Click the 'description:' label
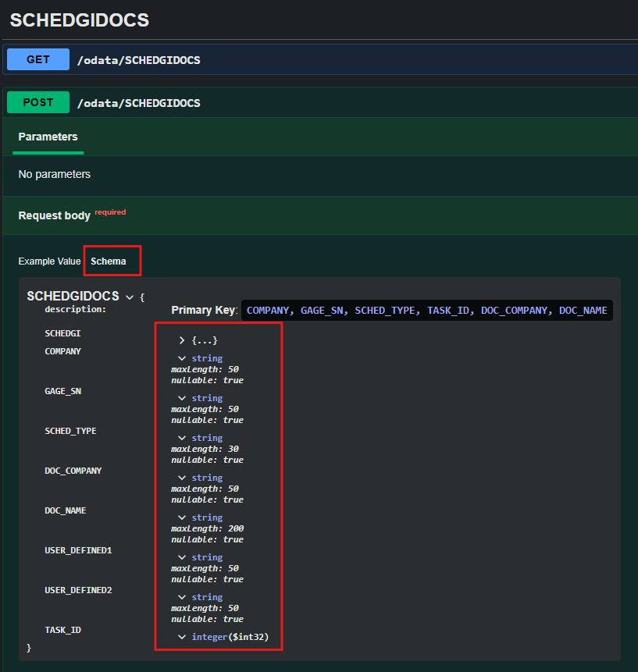The height and width of the screenshot is (672, 638). [75, 309]
